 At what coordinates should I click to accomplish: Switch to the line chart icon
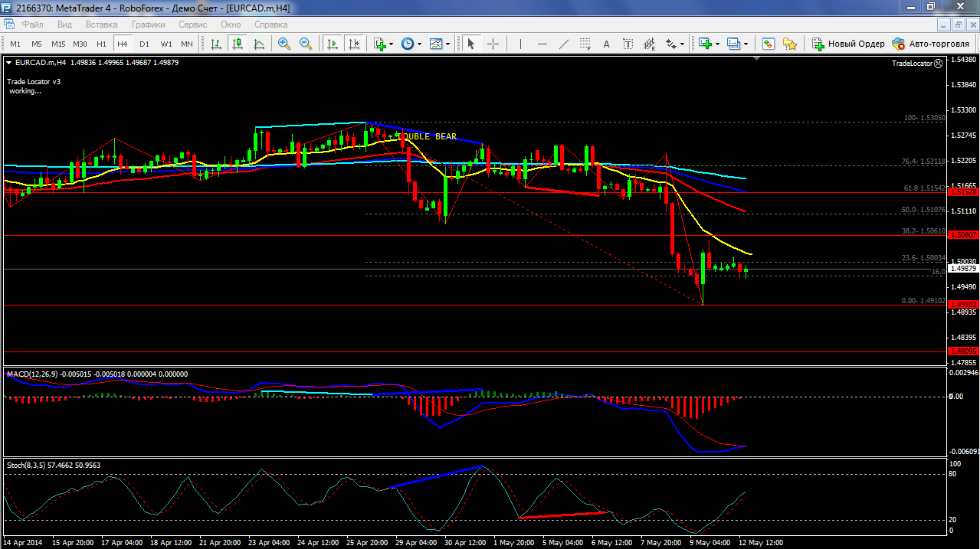[259, 44]
